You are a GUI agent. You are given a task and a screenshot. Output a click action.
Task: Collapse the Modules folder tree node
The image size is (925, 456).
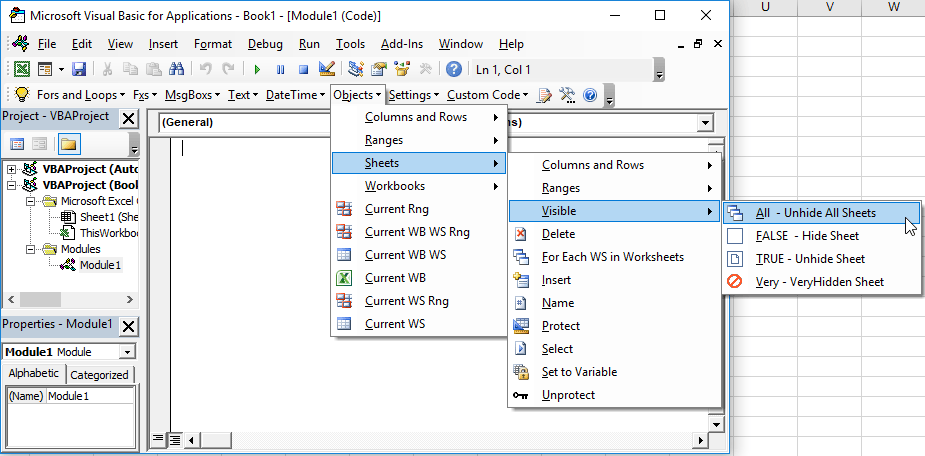pyautogui.click(x=31, y=249)
